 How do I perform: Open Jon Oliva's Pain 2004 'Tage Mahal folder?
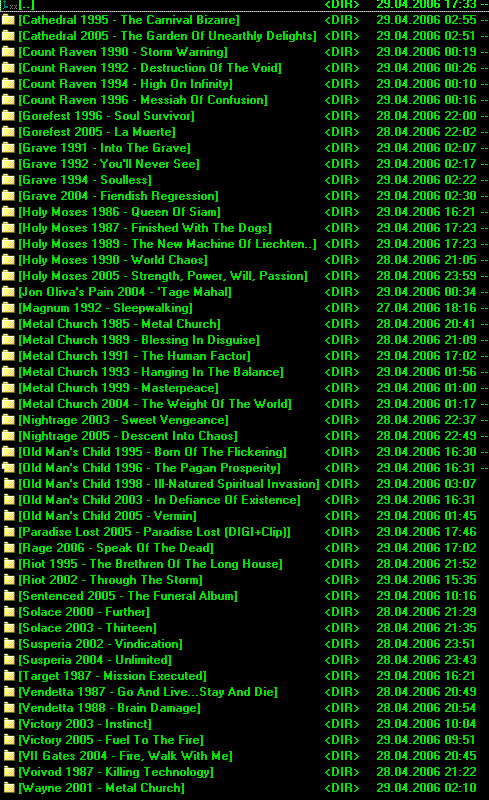[125, 292]
